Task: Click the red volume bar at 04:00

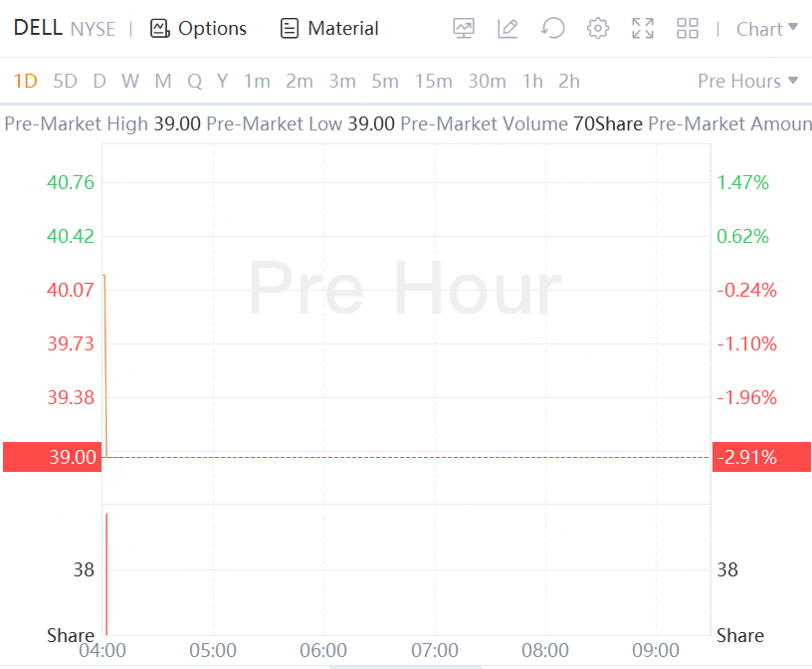Action: pyautogui.click(x=105, y=573)
